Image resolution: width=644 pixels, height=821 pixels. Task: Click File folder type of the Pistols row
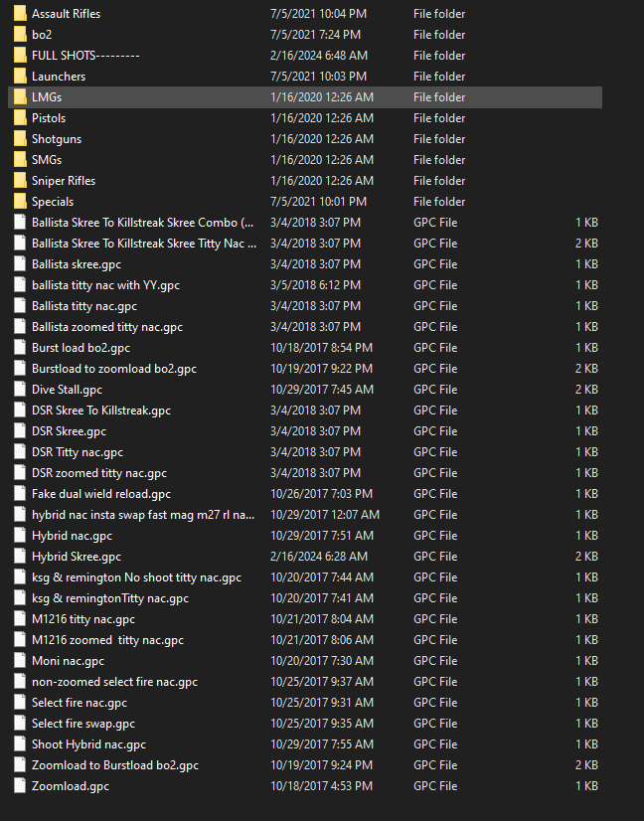coord(439,118)
